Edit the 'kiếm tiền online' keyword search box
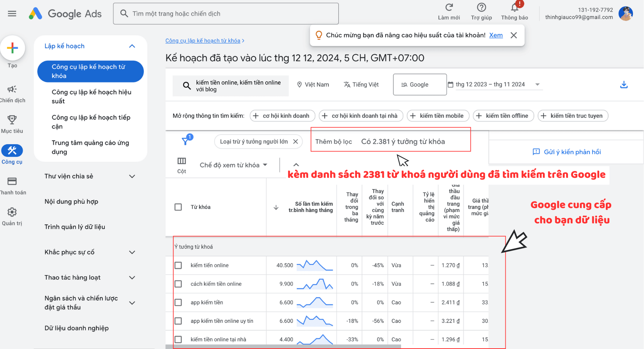 pos(231,86)
